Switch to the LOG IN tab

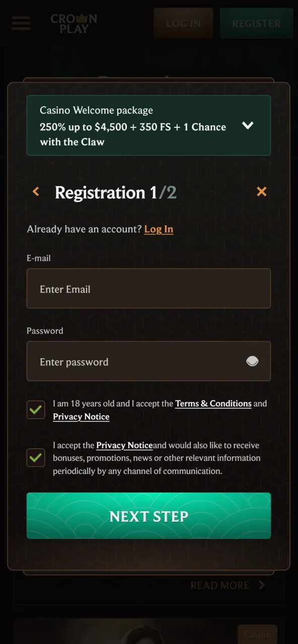[183, 23]
